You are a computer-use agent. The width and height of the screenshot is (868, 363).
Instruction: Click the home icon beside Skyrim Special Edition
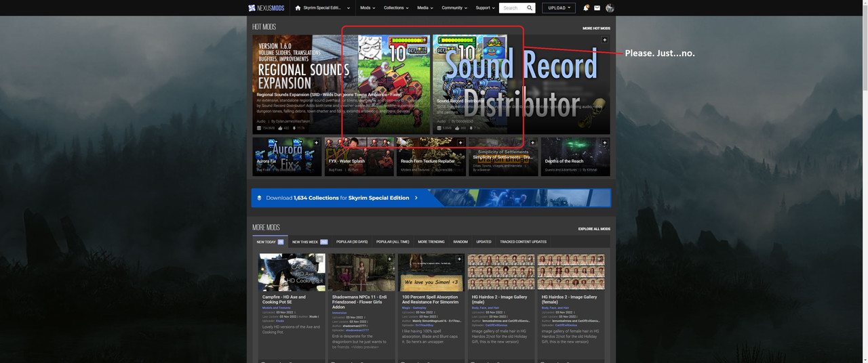click(298, 8)
